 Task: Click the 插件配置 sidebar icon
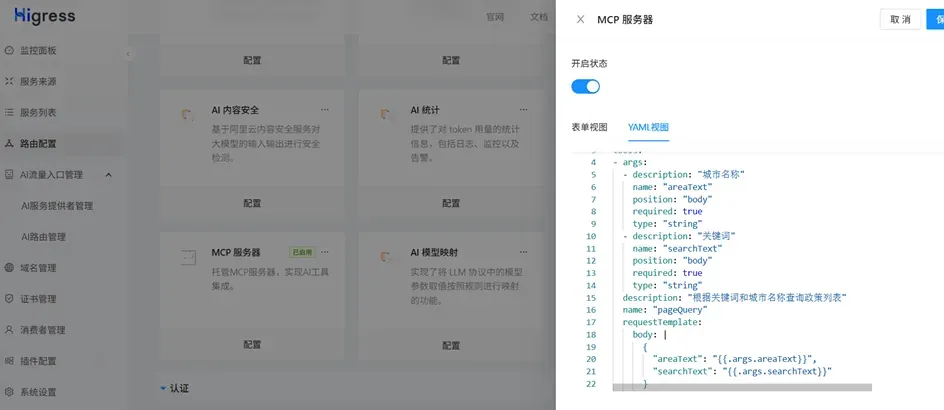(x=9, y=361)
